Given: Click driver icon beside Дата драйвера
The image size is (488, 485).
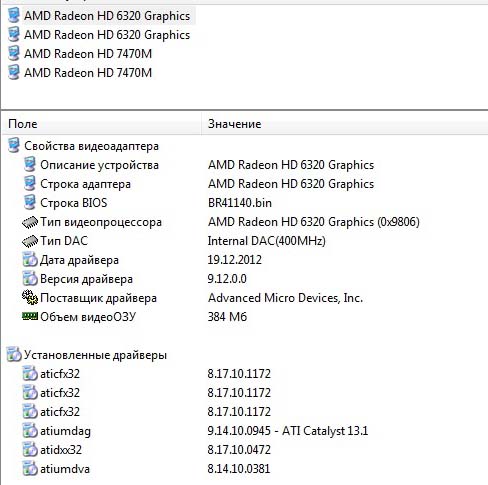Looking at the screenshot, I should coord(30,260).
